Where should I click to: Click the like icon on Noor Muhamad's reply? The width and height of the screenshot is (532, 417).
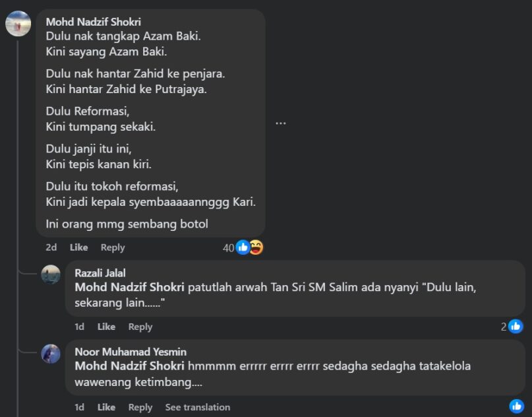(x=516, y=406)
